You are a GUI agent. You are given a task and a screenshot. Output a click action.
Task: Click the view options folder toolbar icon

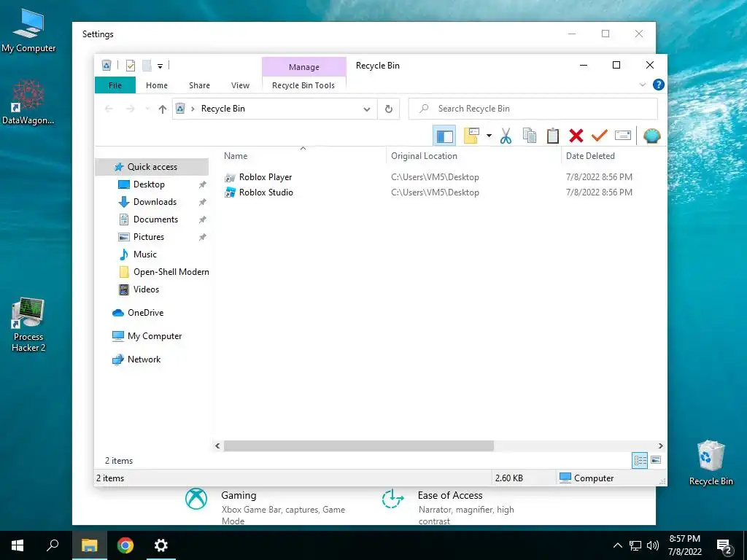pyautogui.click(x=471, y=136)
